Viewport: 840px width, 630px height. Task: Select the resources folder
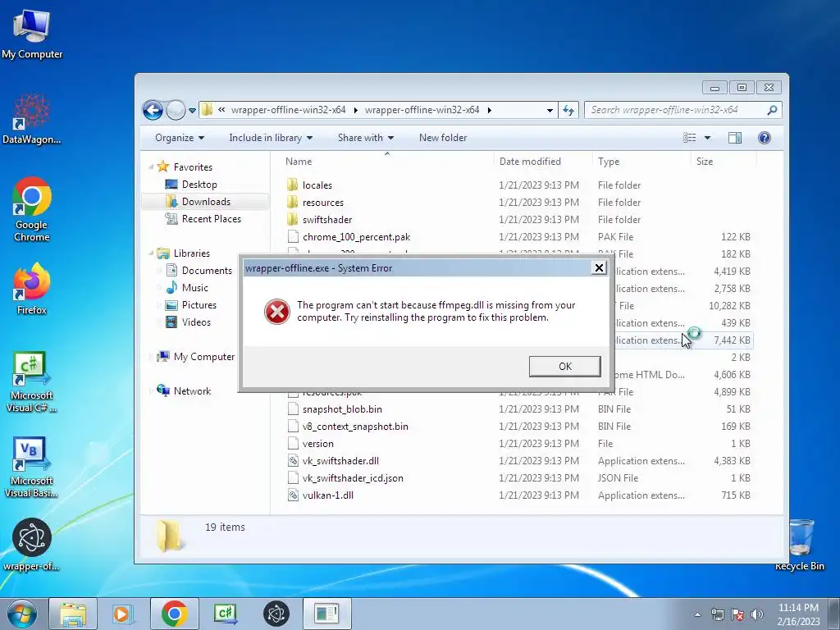322,203
